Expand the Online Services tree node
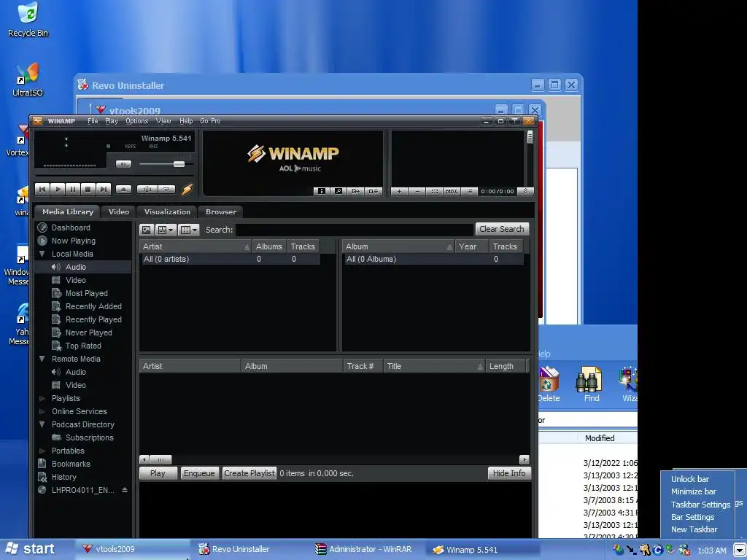Image resolution: width=747 pixels, height=560 pixels. tap(42, 411)
